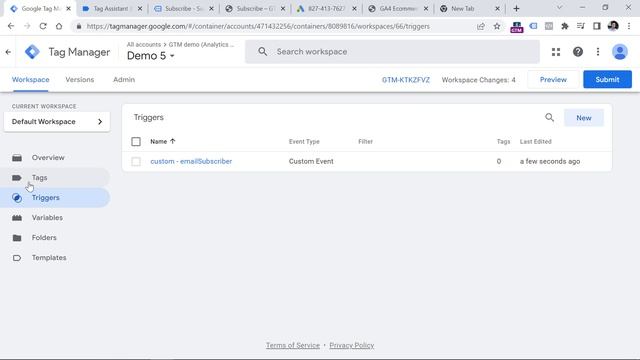640x360 pixels.
Task: Open the custom - emailSubscriber trigger link
Action: [x=191, y=161]
